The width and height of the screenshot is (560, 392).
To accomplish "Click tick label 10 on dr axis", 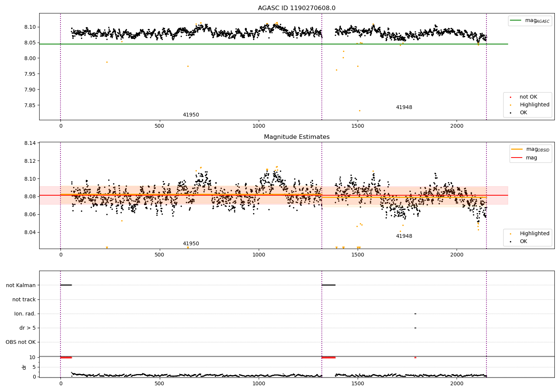I will (32, 357).
